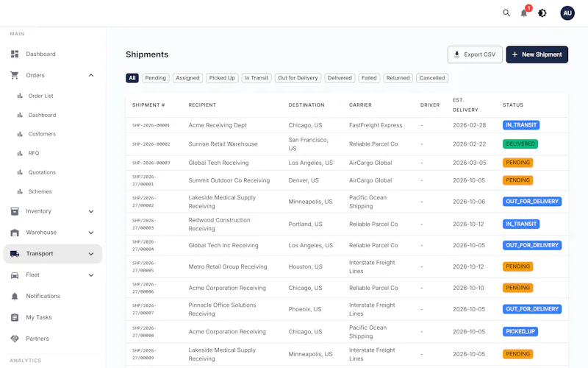Screen dimensions: 588x368
Task: Click the My Tasks clipboard icon
Action: point(15,318)
